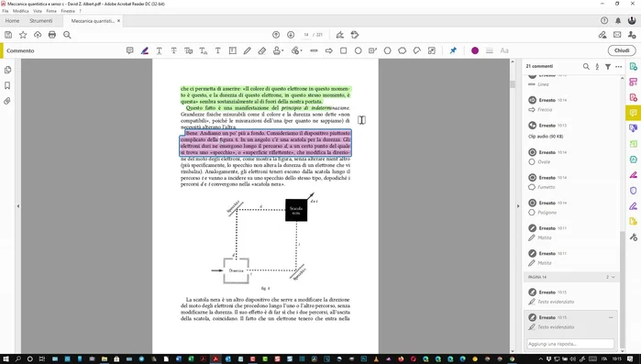Select the Poligono comment
Image resolution: width=641 pixels, height=364 pixels.
pyautogui.click(x=571, y=208)
